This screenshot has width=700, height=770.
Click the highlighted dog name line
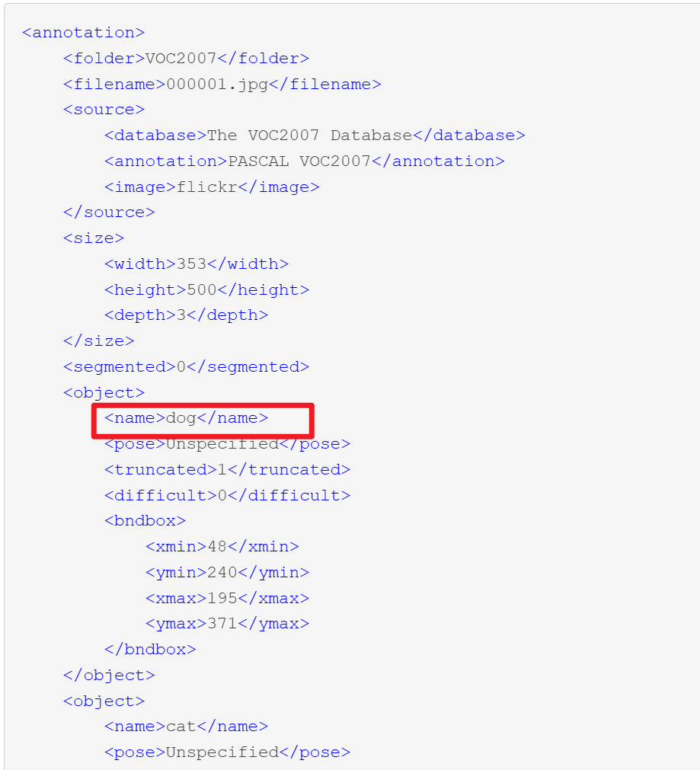point(186,418)
